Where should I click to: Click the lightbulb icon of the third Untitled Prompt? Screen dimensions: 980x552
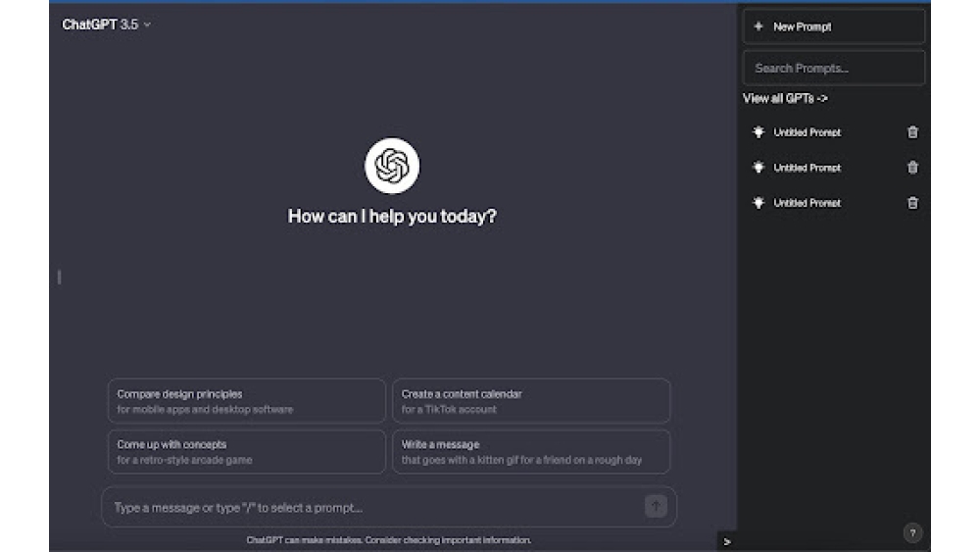coord(759,203)
